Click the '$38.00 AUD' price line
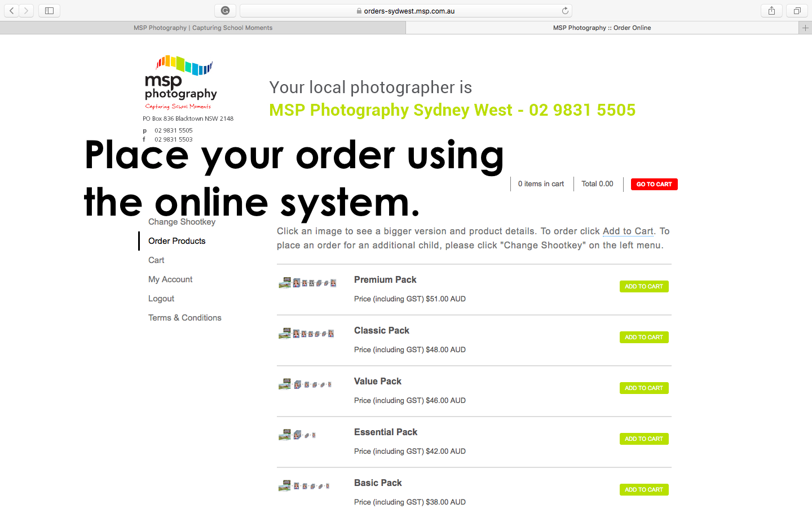This screenshot has height=508, width=812. click(x=410, y=502)
